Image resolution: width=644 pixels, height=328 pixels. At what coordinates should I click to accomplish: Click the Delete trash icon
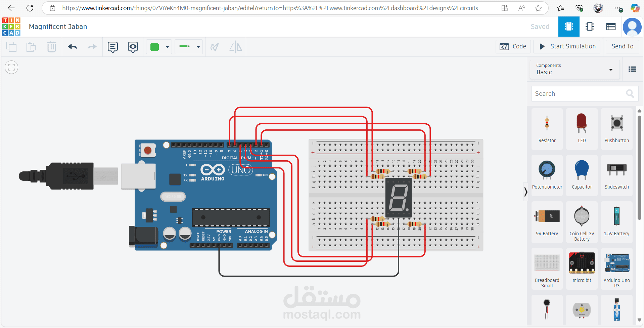[52, 46]
